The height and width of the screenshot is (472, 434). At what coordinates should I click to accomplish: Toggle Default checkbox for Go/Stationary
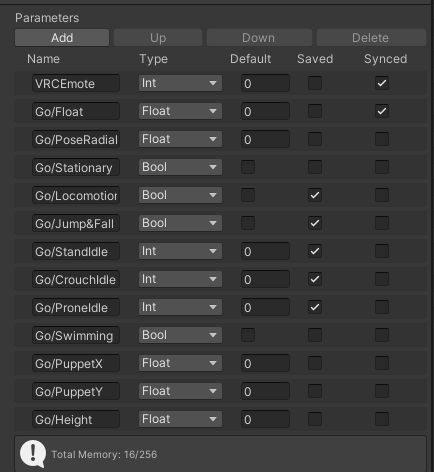point(248,167)
